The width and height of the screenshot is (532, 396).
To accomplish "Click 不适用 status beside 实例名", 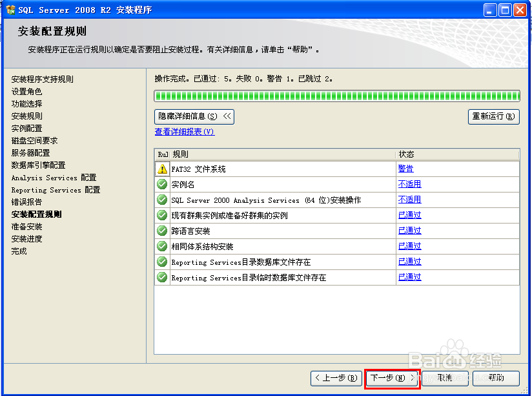I will click(x=407, y=184).
